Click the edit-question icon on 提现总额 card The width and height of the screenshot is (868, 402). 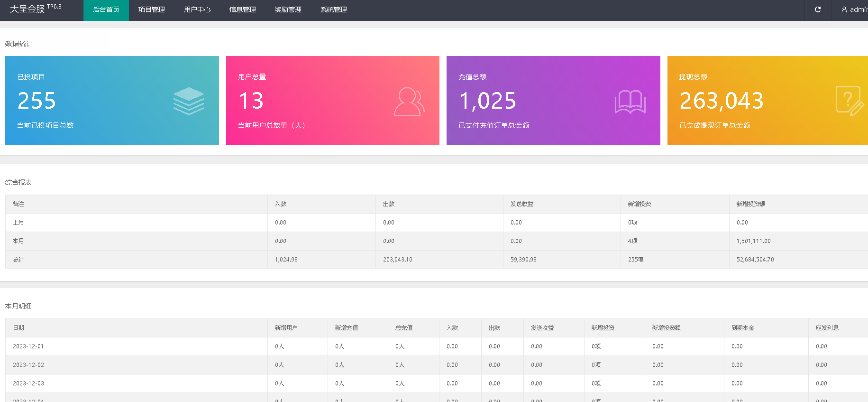(x=850, y=101)
